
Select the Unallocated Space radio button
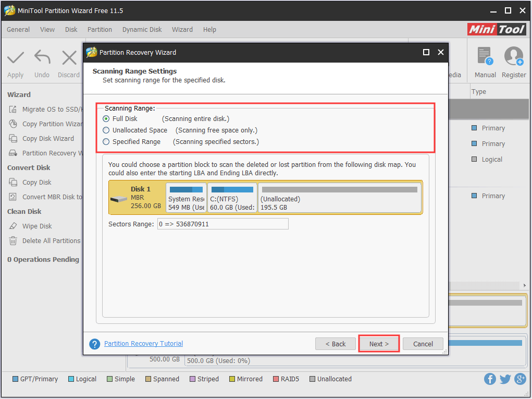point(106,130)
